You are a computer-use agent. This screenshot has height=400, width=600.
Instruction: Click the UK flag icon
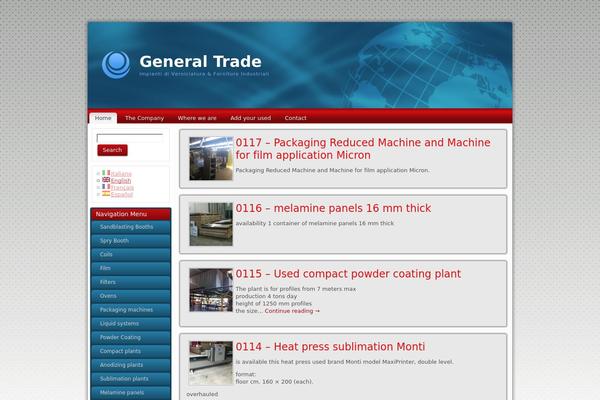(x=106, y=180)
